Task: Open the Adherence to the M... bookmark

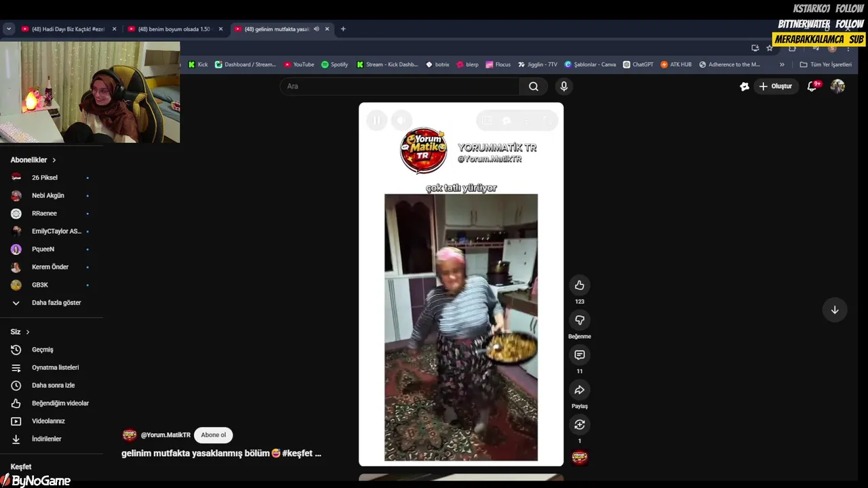Action: tap(730, 64)
